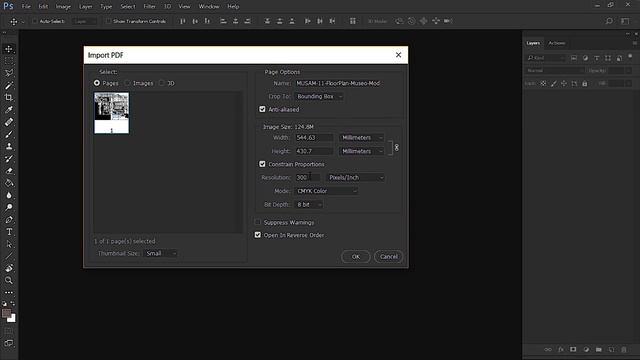
Task: Select the 3D radio button
Action: (x=162, y=83)
